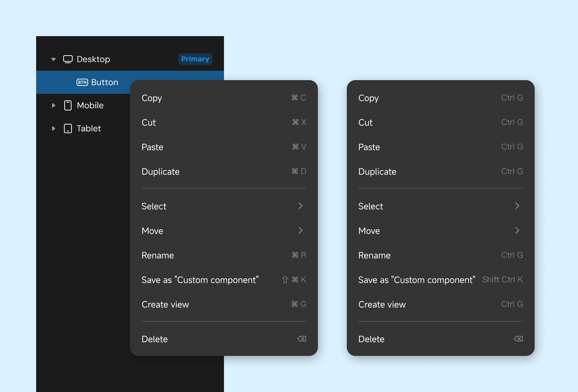Viewport: 578px width, 392px height.
Task: Choose Delete in the left Mac menu
Action: [x=224, y=339]
